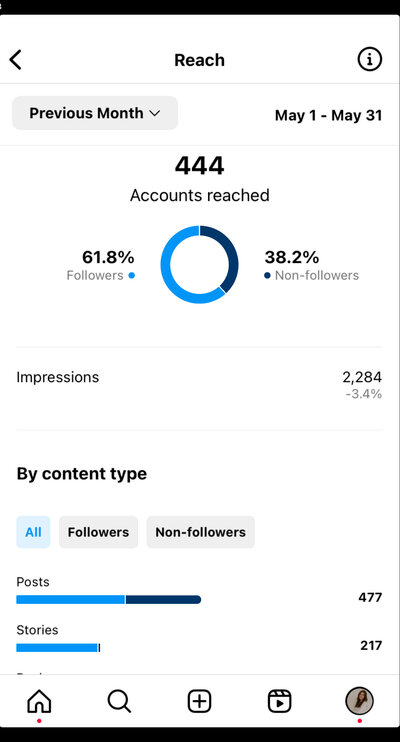Screen dimensions: 400x742
Task: Click the chevron beside Previous Month
Action: [155, 114]
